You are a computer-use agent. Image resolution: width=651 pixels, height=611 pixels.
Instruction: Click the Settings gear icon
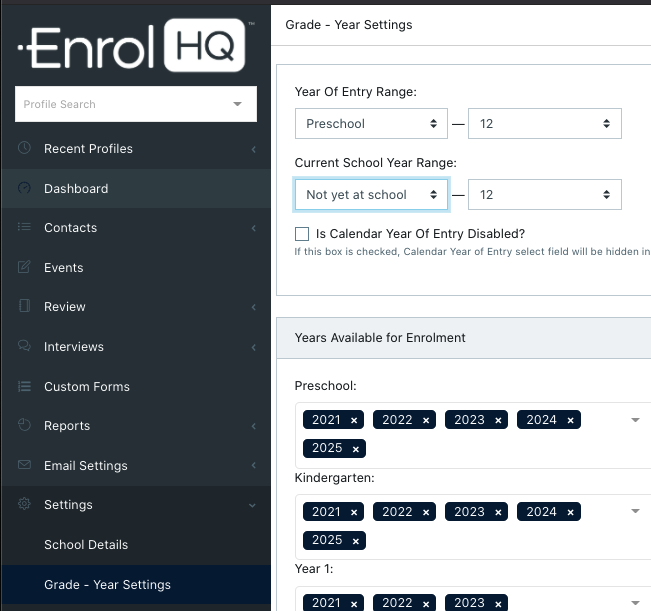24,505
